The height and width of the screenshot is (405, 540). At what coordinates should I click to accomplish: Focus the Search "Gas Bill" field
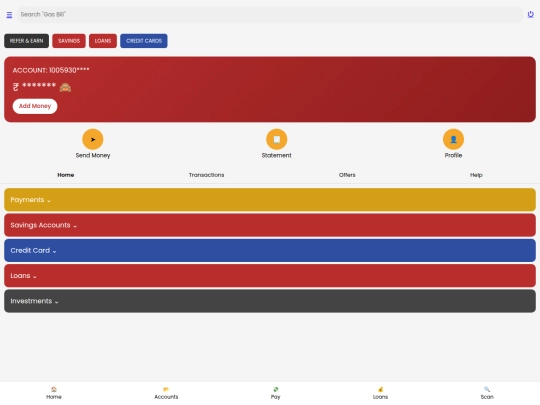[x=270, y=15]
